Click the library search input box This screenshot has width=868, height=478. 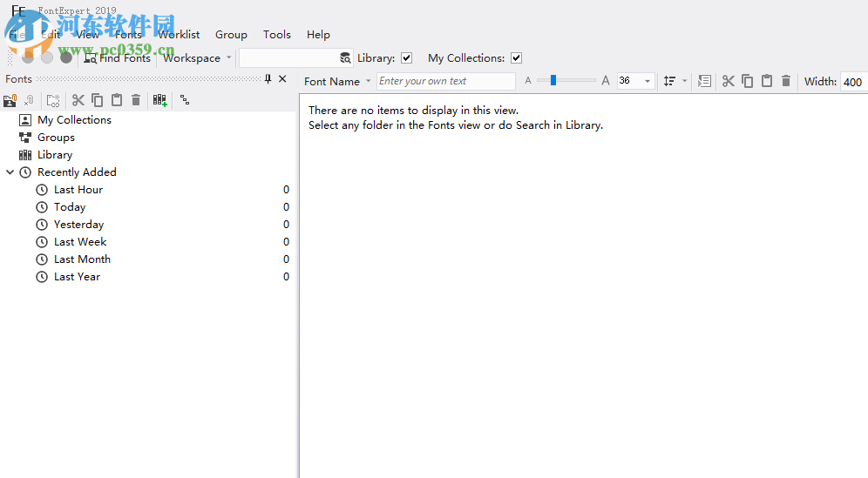(289, 58)
